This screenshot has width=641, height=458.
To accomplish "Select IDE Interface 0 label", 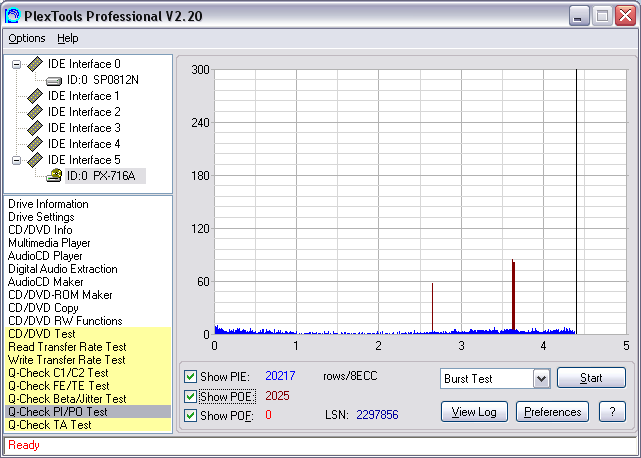I will click(84, 64).
